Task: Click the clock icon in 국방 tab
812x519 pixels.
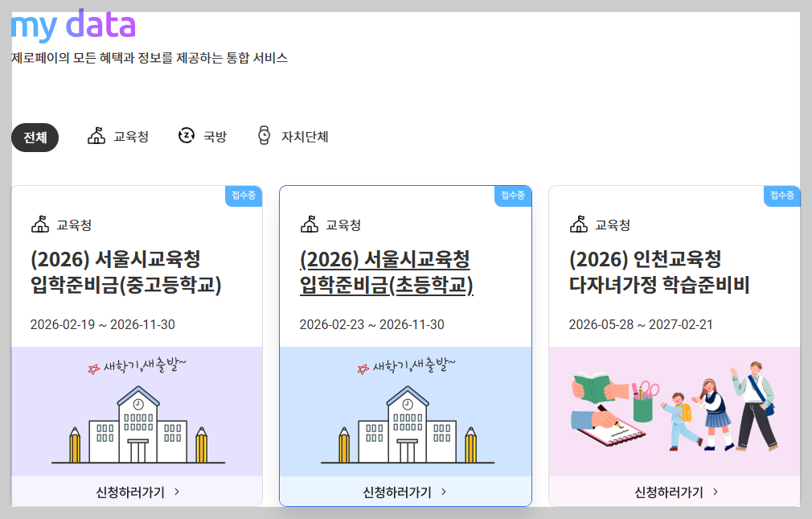Action: pyautogui.click(x=187, y=135)
